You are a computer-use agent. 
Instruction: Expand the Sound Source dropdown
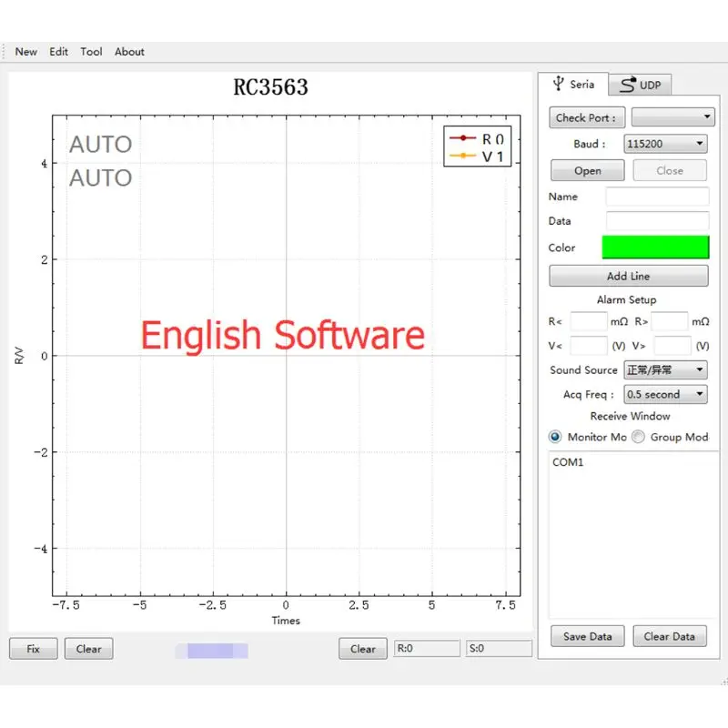pos(665,370)
